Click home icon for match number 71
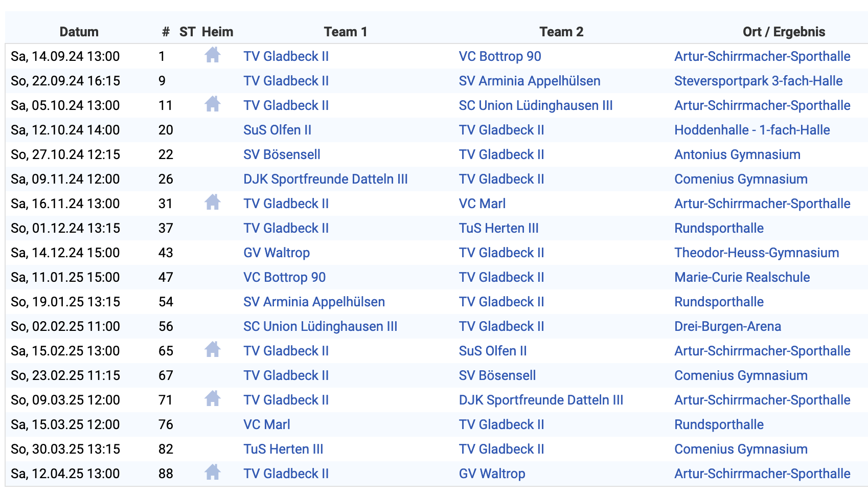 point(213,398)
